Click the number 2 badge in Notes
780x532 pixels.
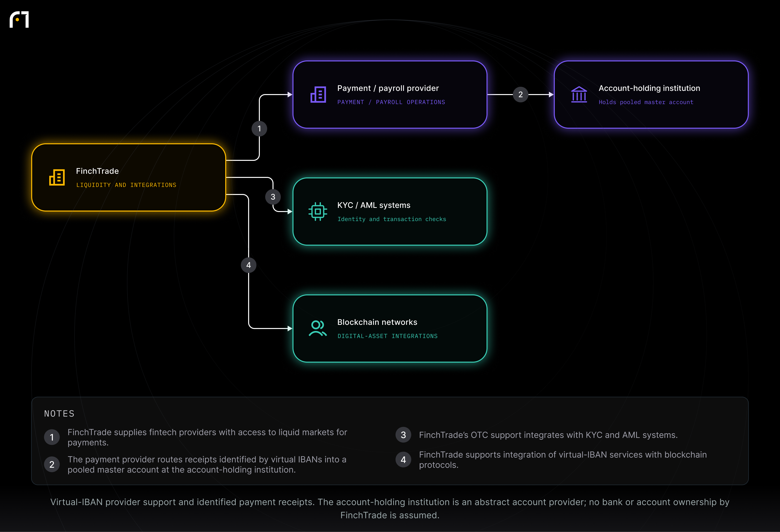pyautogui.click(x=52, y=464)
